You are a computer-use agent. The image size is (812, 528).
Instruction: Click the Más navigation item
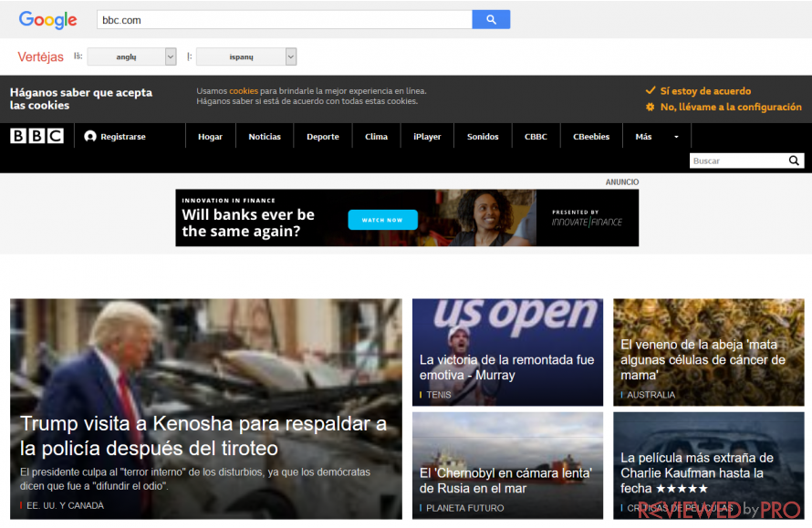click(643, 137)
